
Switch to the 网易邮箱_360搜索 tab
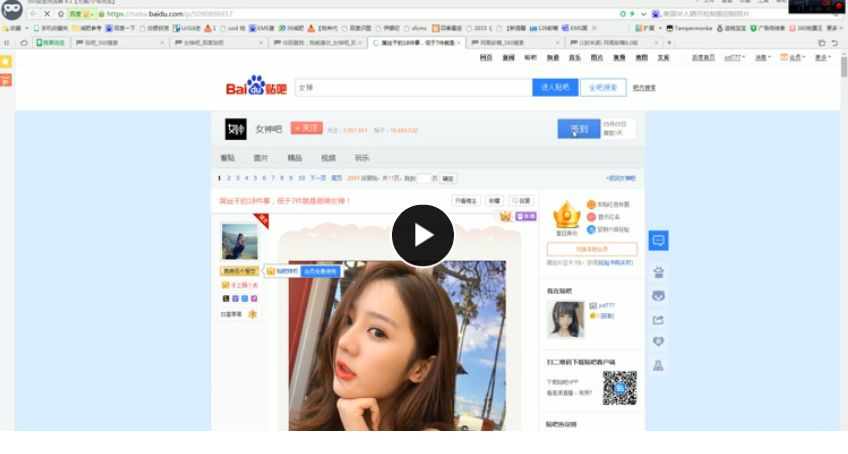[515, 42]
